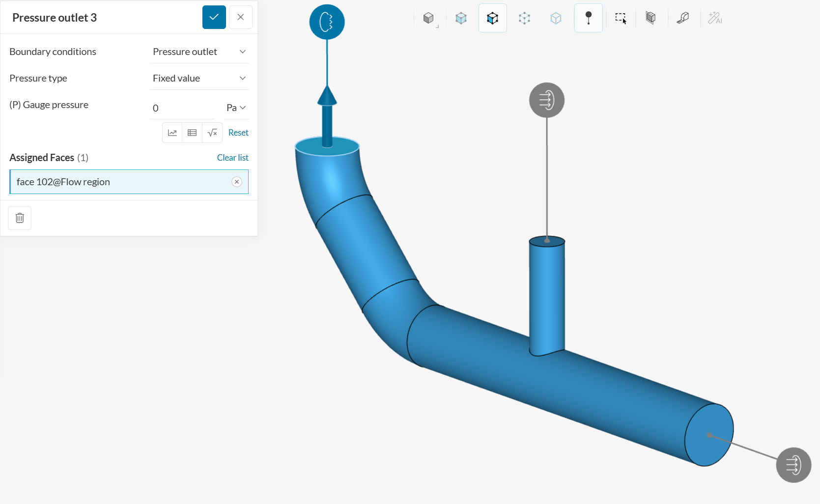Toggle boundary condition pin markers
Image resolution: width=820 pixels, height=504 pixels.
(x=588, y=18)
